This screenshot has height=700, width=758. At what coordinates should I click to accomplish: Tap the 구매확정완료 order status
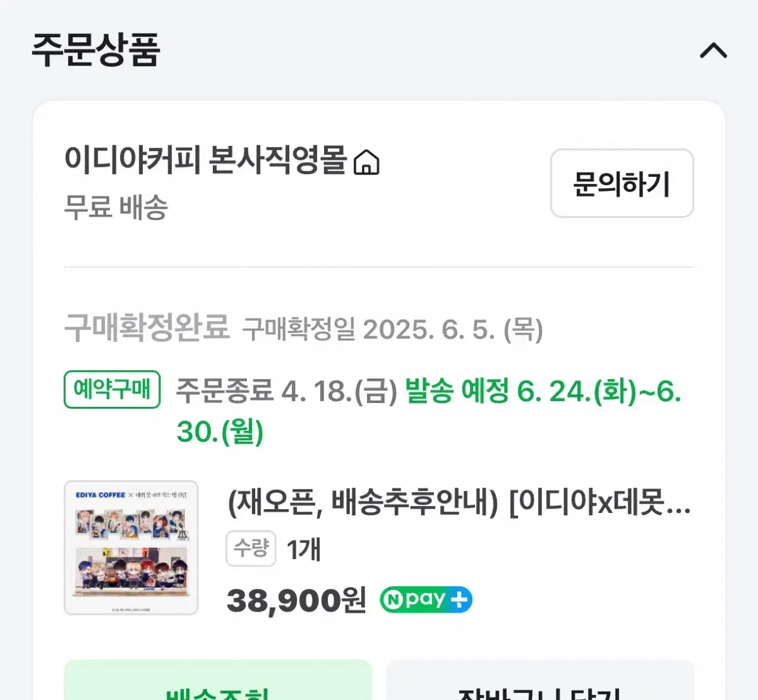pos(147,328)
